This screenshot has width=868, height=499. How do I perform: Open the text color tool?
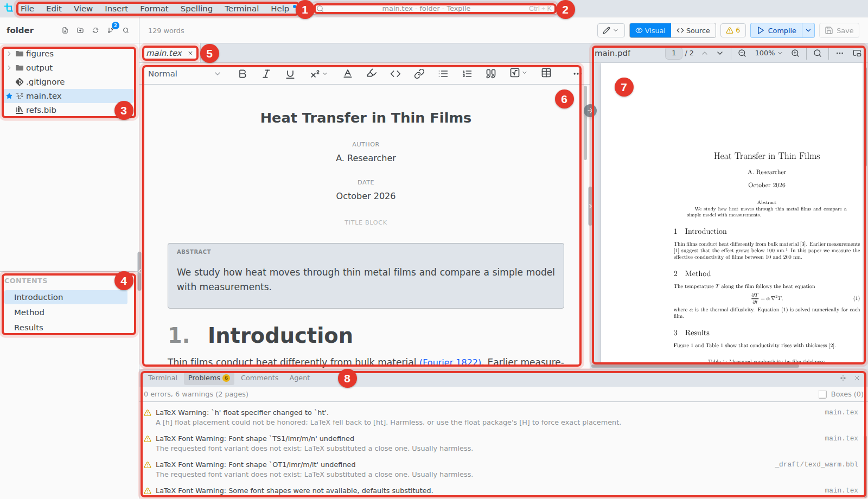tap(348, 74)
